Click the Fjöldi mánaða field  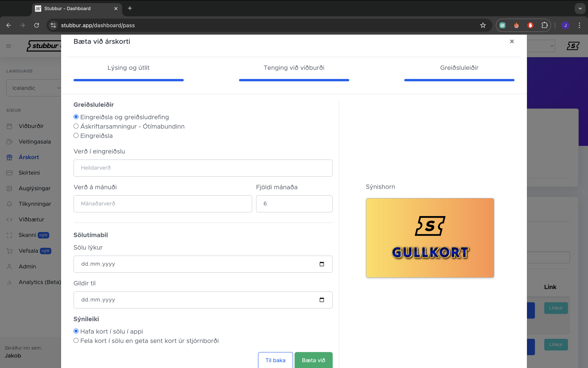294,204
